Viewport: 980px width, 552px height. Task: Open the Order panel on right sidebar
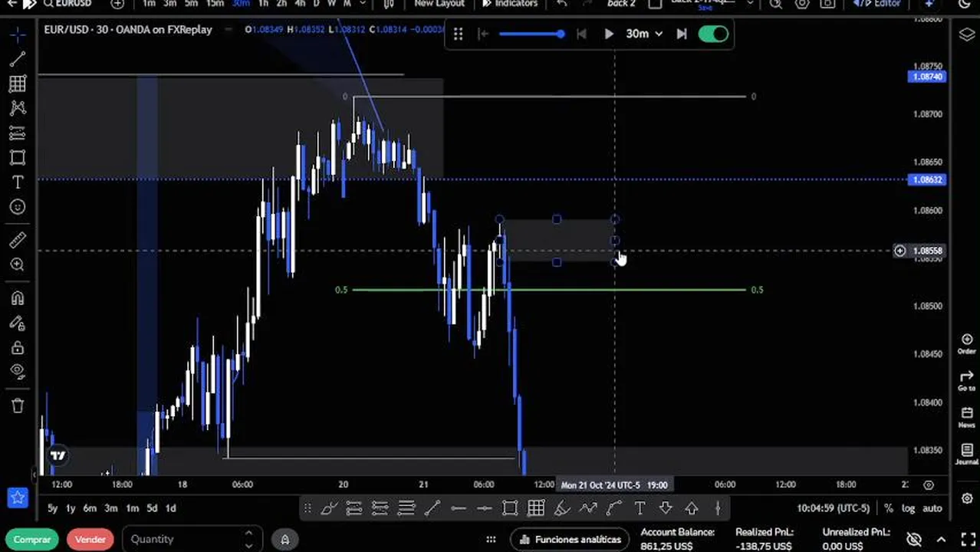(966, 343)
